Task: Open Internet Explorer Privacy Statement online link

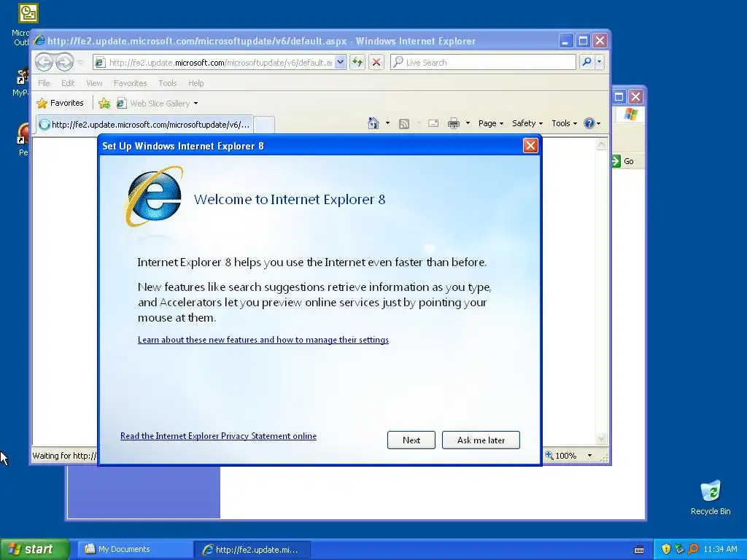Action: click(218, 436)
